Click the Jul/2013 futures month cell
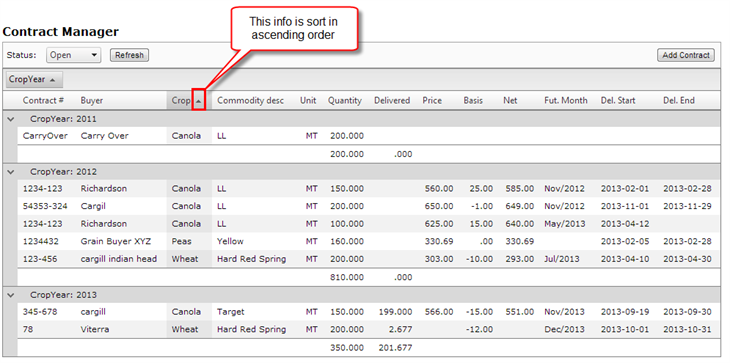The image size is (730, 363). [x=561, y=259]
